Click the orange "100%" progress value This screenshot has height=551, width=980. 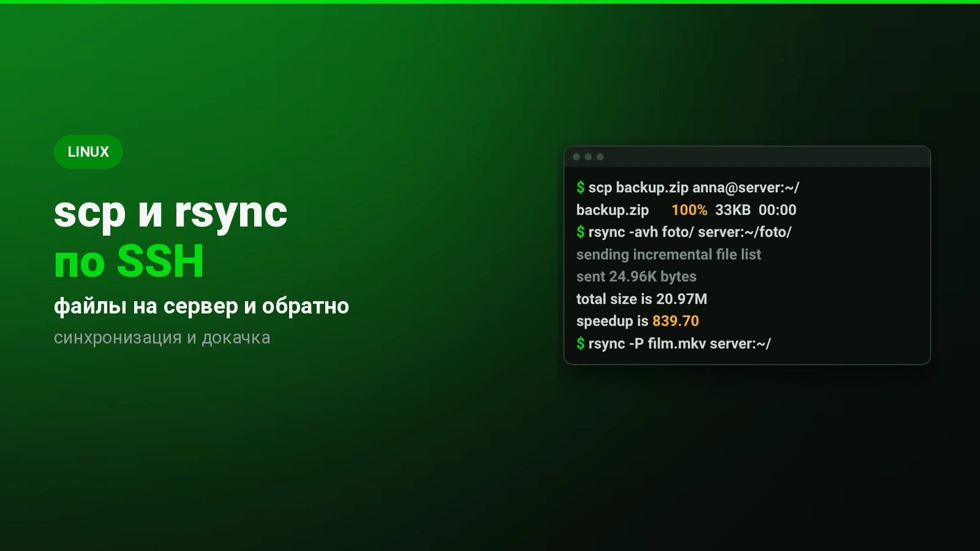coord(689,210)
